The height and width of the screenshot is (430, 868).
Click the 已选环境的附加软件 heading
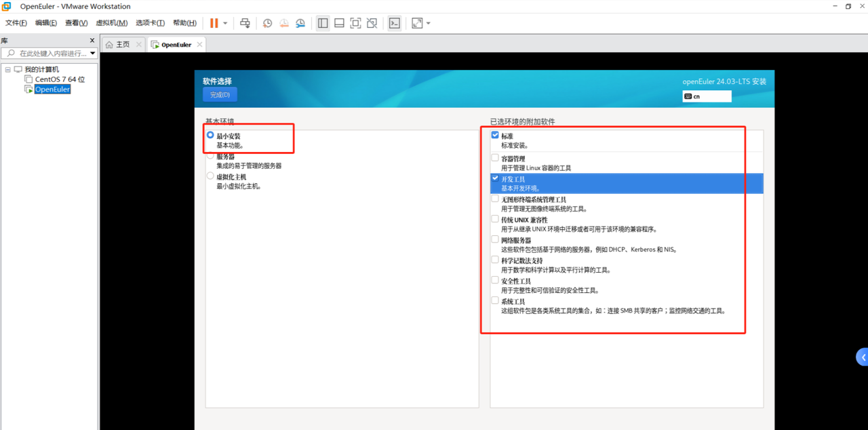[523, 122]
